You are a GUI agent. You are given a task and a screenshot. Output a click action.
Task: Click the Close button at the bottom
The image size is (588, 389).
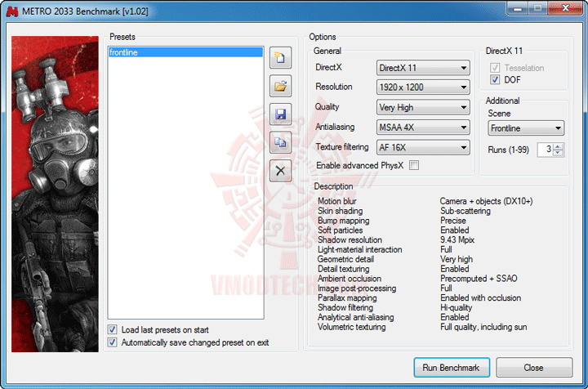tap(534, 367)
